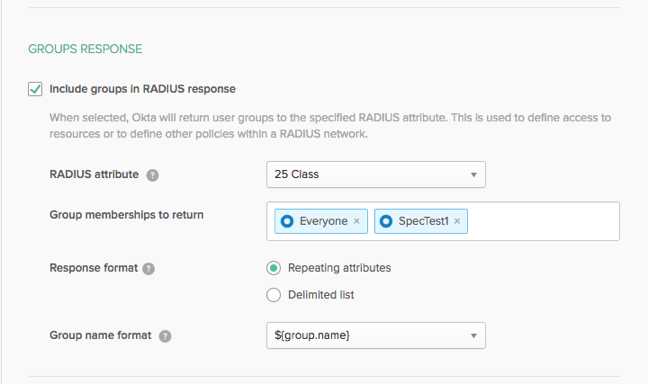Select Repeating attributes radio button
The image size is (648, 384).
point(274,268)
